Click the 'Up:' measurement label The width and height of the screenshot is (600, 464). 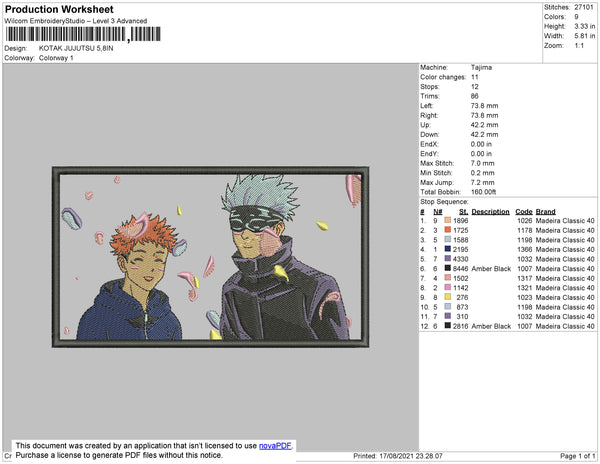[425, 125]
